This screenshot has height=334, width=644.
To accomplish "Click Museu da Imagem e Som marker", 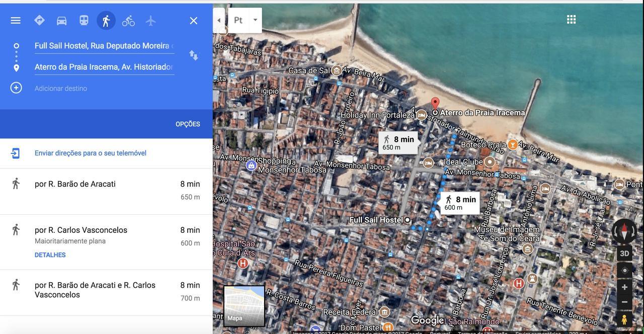I will point(528,249).
